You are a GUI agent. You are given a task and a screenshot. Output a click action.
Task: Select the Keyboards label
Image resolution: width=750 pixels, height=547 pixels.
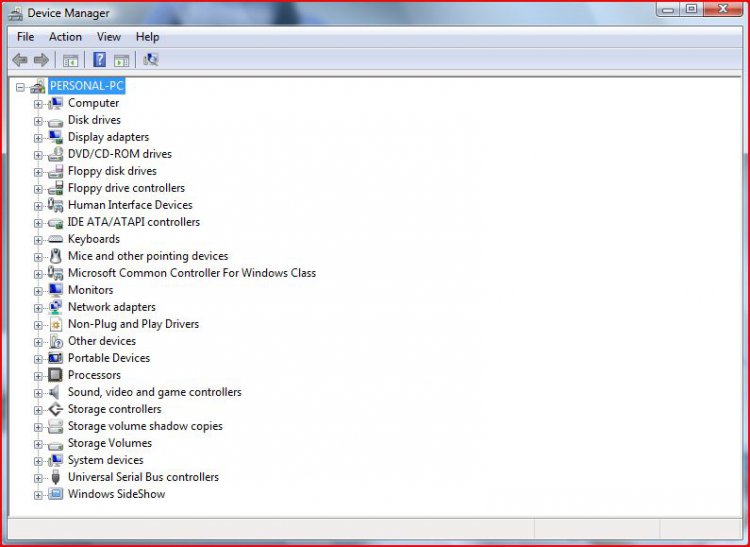click(94, 239)
